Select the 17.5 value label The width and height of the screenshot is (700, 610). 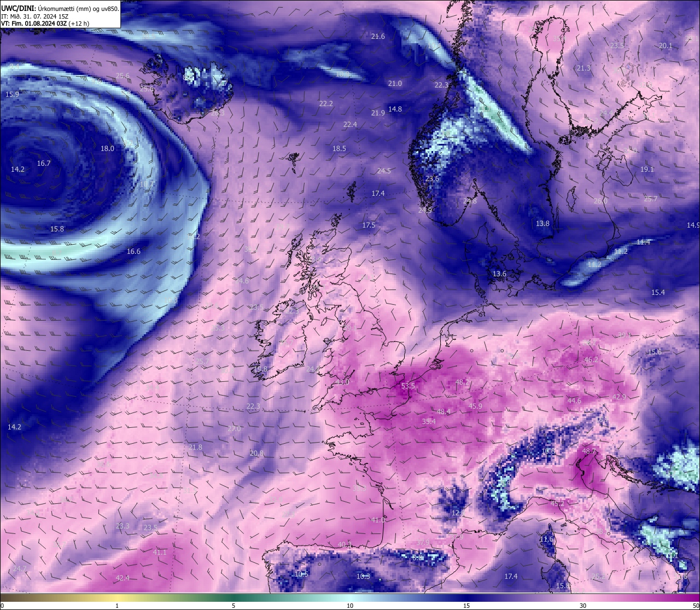tap(369, 225)
